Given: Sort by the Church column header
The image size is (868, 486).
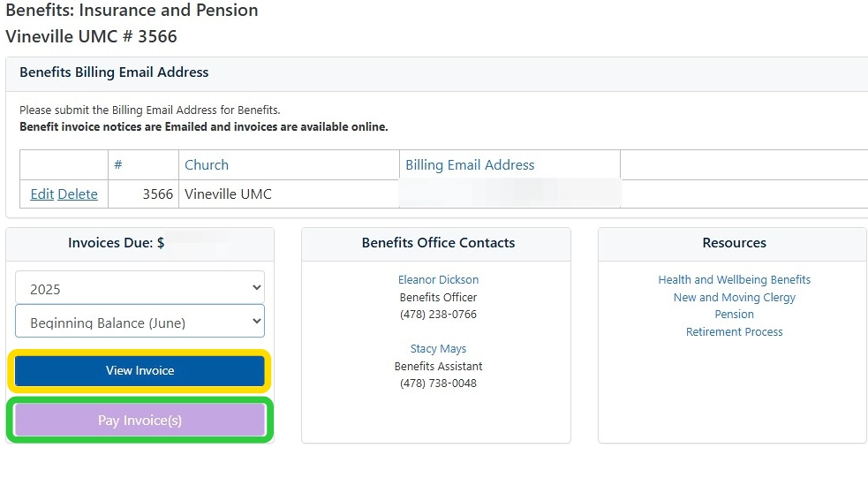Looking at the screenshot, I should coord(207,165).
